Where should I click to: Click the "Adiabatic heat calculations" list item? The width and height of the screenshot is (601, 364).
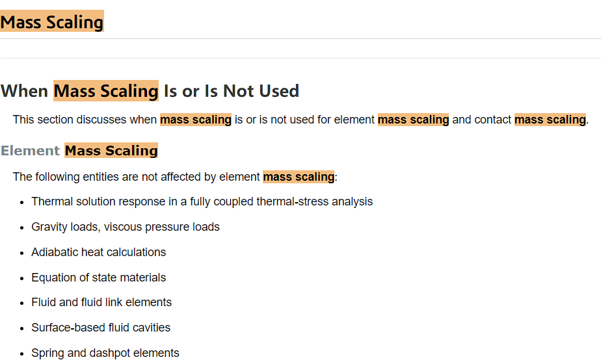tap(98, 252)
